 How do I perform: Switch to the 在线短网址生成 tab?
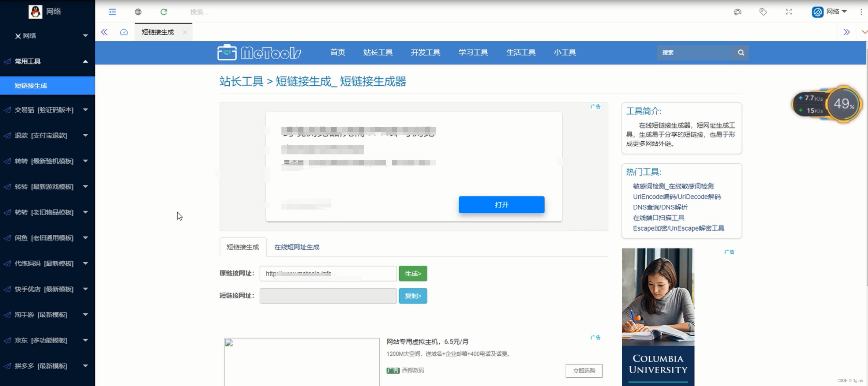296,247
